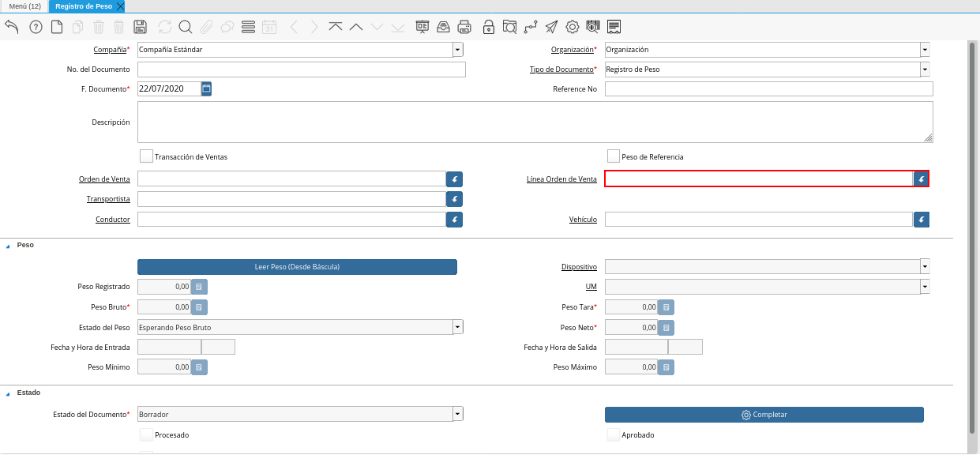Save record using floppy disk icon
Viewport: 980px width, 455px height.
coord(140,27)
